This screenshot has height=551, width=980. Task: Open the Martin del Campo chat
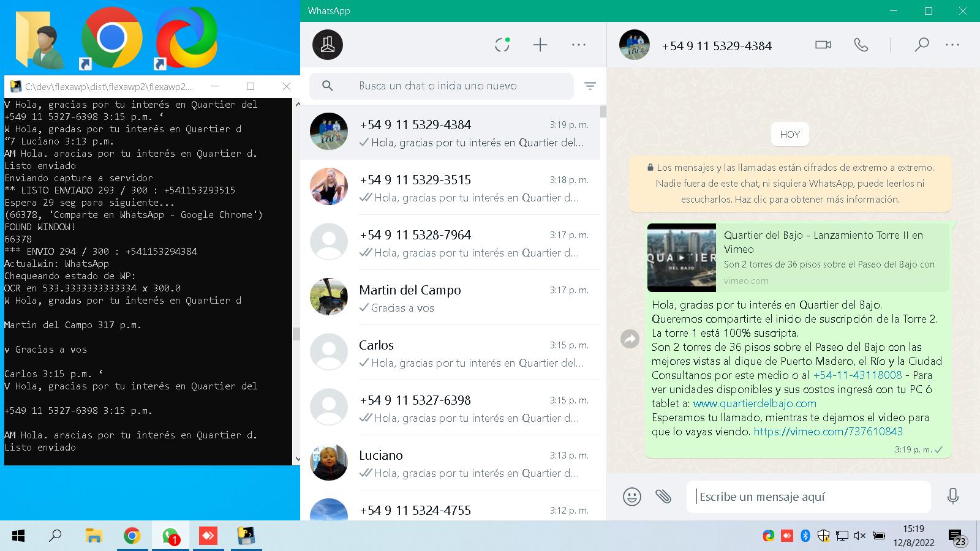click(x=450, y=298)
